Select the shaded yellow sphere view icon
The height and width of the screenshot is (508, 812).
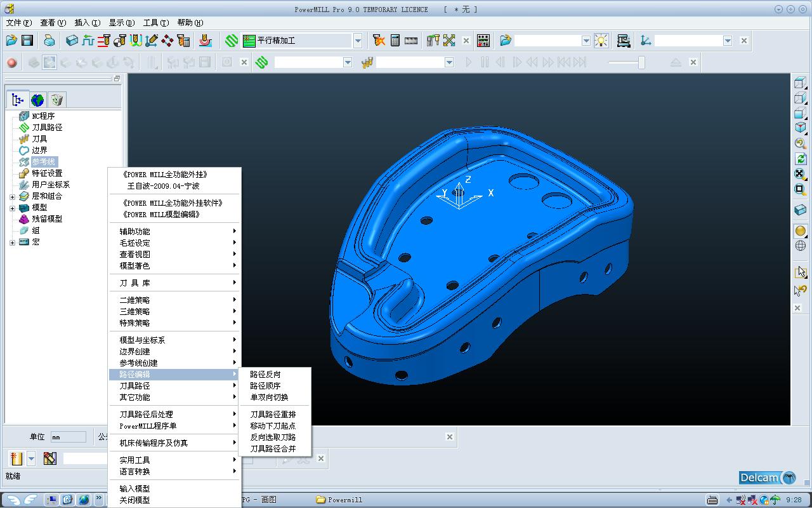click(x=801, y=231)
